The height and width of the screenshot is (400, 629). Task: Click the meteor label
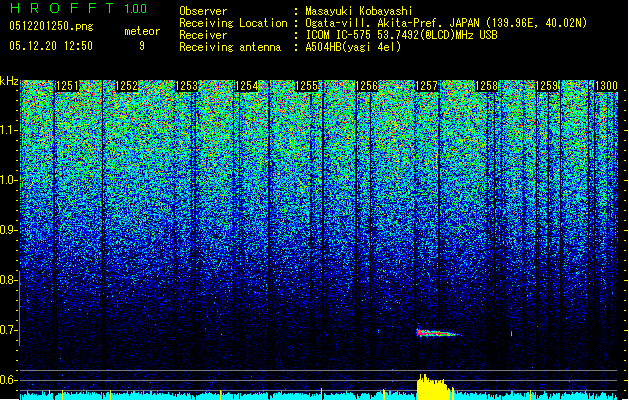pos(142,31)
